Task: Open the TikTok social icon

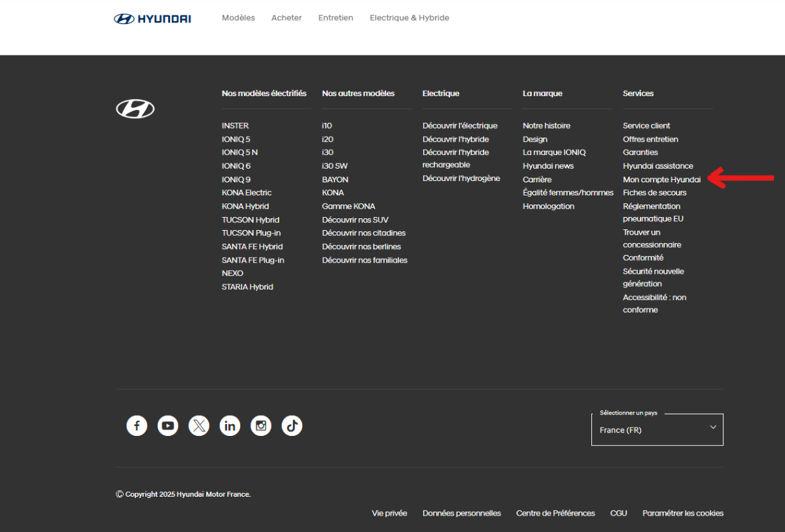Action: (x=292, y=426)
